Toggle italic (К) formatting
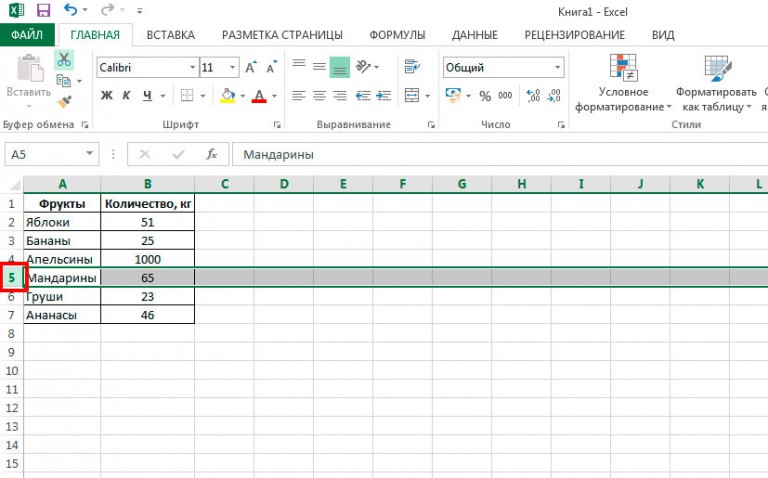Viewport: 768px width, 478px height. tap(126, 96)
